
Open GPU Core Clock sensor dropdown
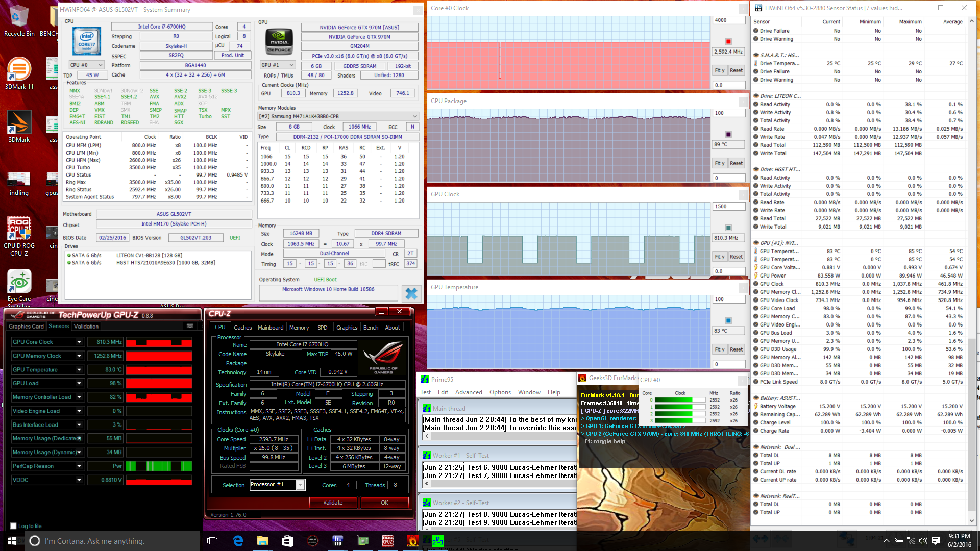pos(79,342)
